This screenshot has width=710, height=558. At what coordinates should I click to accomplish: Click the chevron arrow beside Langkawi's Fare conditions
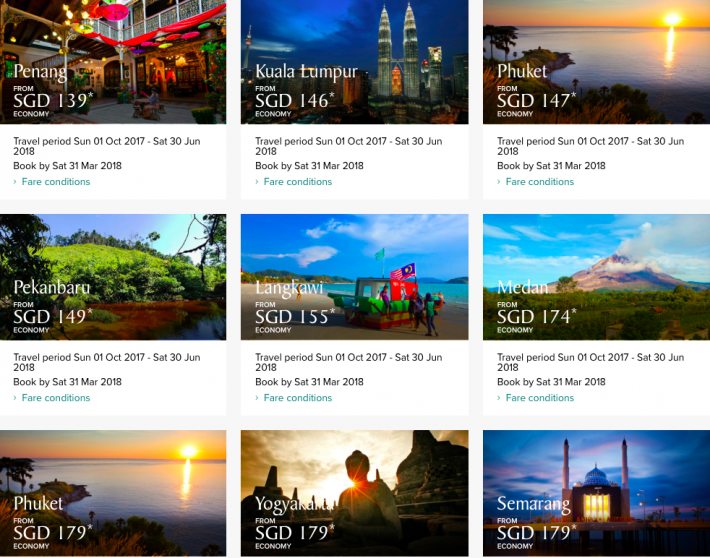coord(258,398)
